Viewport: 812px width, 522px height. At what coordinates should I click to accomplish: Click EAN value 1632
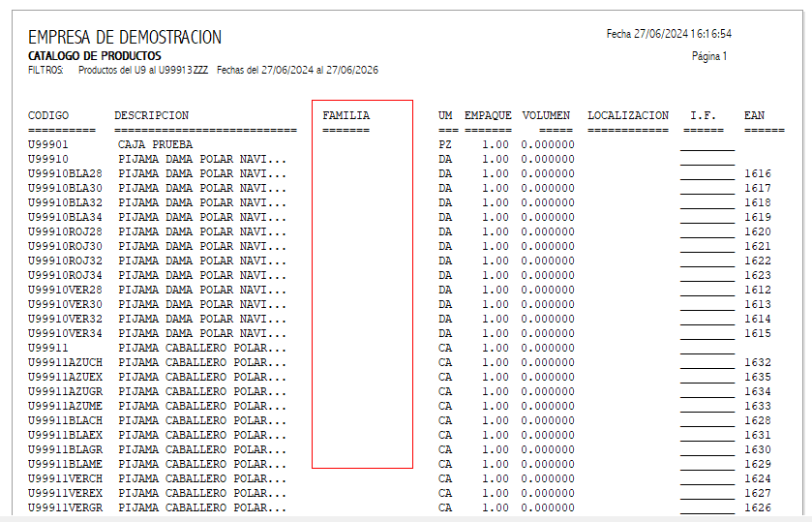[x=758, y=362]
